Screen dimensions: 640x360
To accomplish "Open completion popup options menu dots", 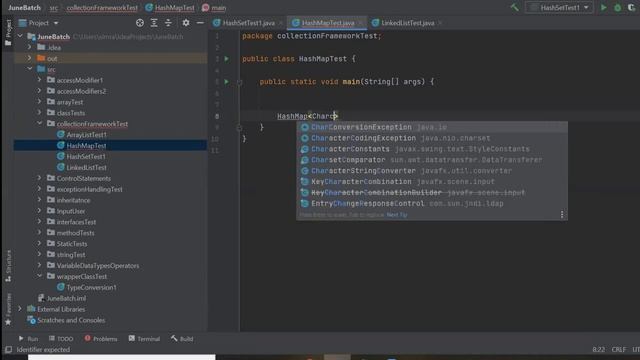I will click(562, 214).
